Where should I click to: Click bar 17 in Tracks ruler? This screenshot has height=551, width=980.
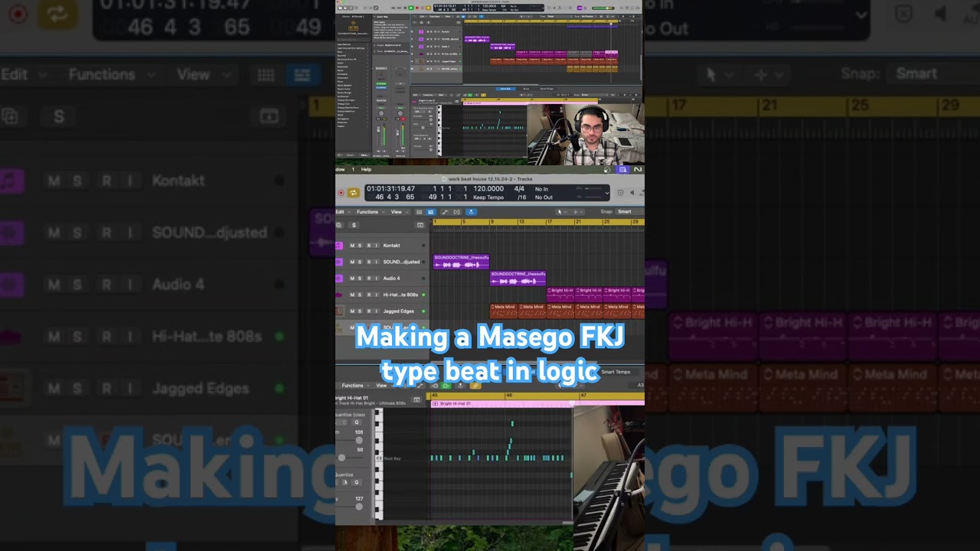pyautogui.click(x=550, y=222)
